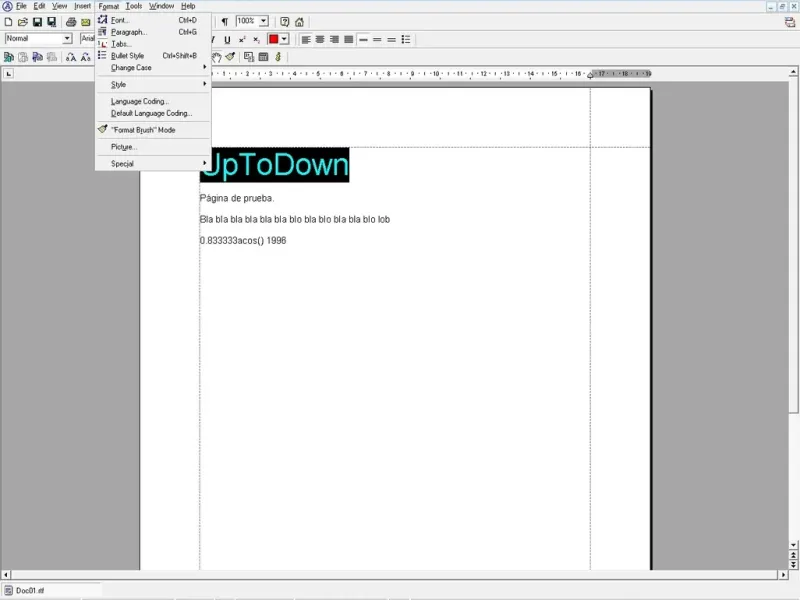
Task: Click the New document icon
Action: point(8,22)
